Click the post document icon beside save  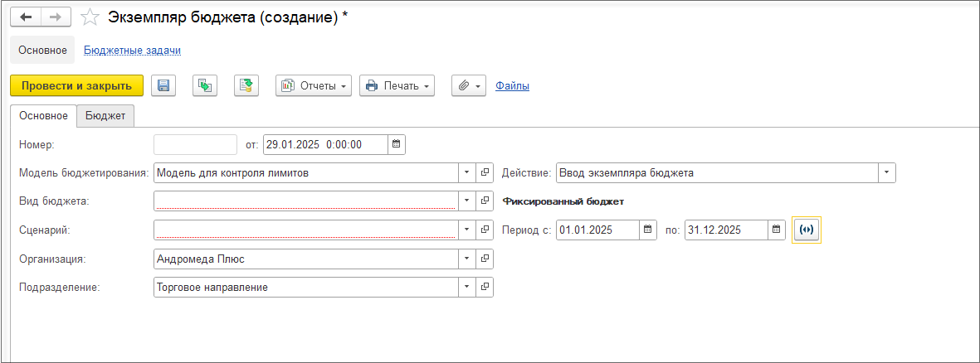pos(204,85)
